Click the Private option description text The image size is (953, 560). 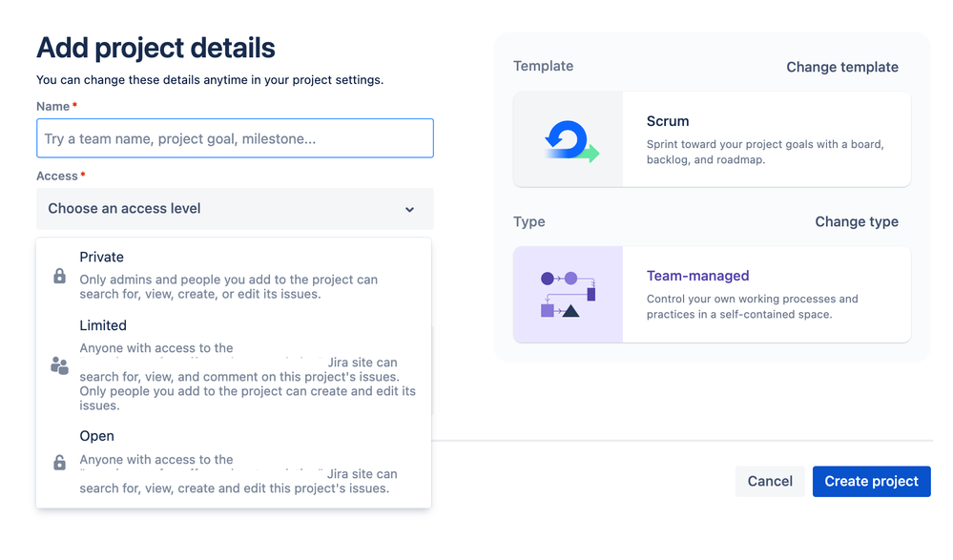click(x=229, y=287)
